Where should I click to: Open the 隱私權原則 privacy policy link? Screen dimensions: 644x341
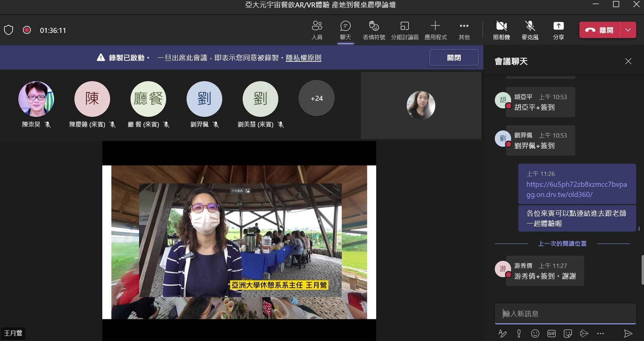click(x=303, y=58)
